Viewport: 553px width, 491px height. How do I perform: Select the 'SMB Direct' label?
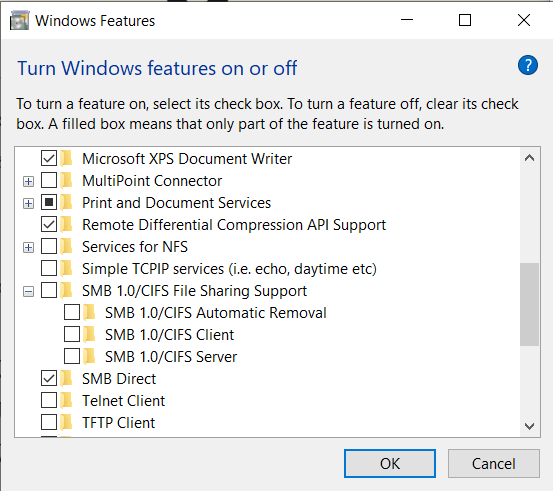[x=119, y=379]
